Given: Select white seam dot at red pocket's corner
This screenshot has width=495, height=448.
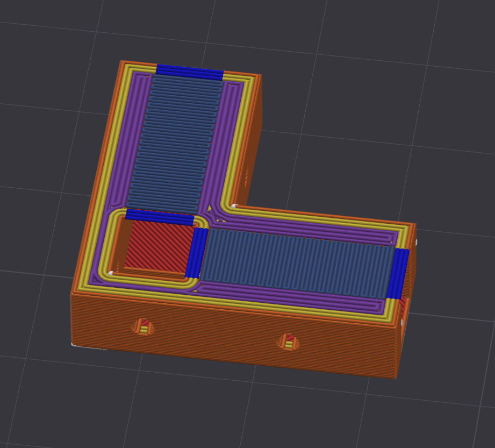Looking at the screenshot, I should click(111, 273).
